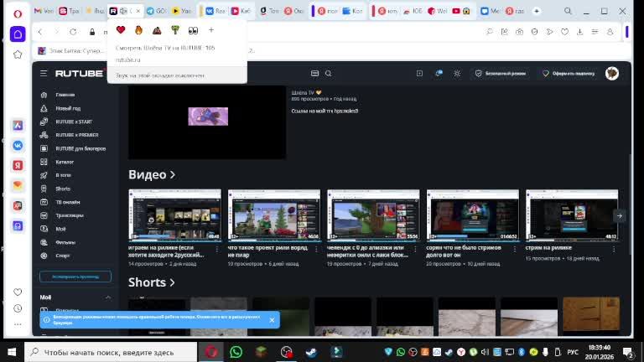
Task: Click plus to choose more tab emoji
Action: pos(211,30)
